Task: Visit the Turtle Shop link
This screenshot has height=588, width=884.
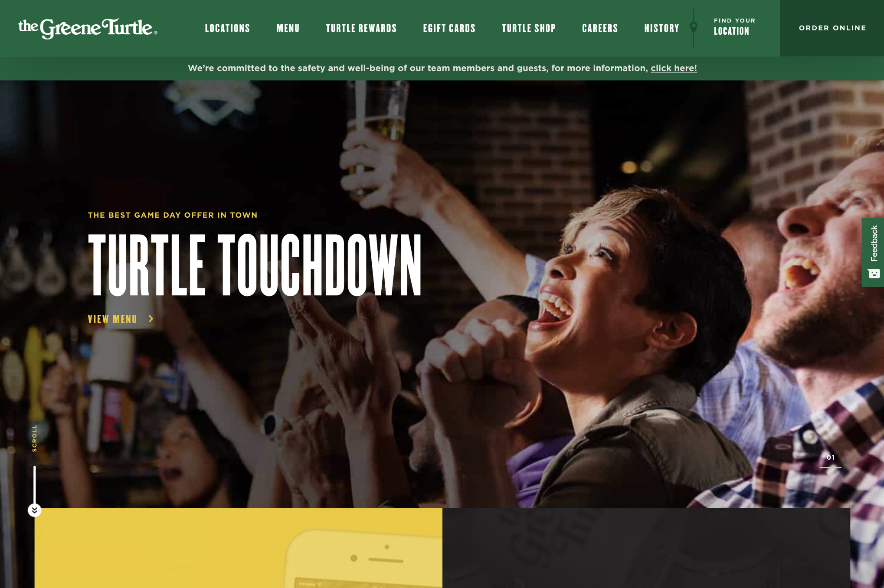Action: (x=529, y=28)
